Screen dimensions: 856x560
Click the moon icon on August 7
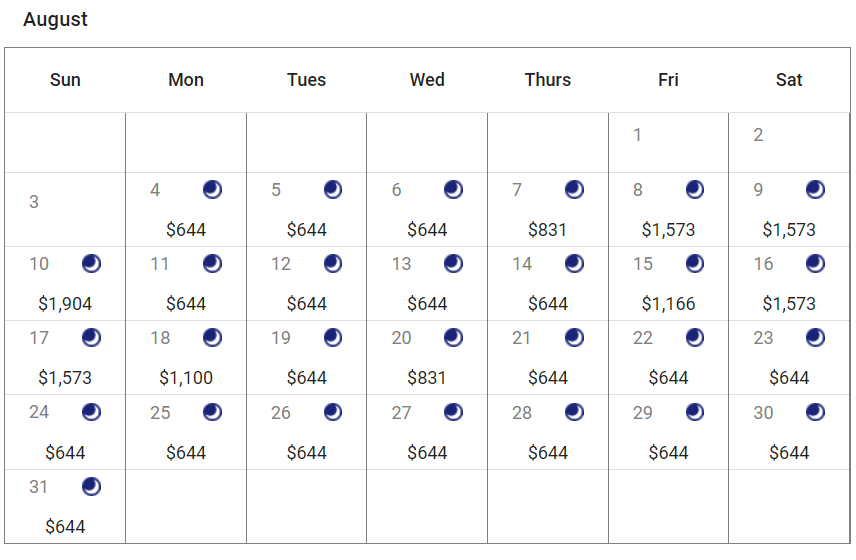(x=574, y=190)
